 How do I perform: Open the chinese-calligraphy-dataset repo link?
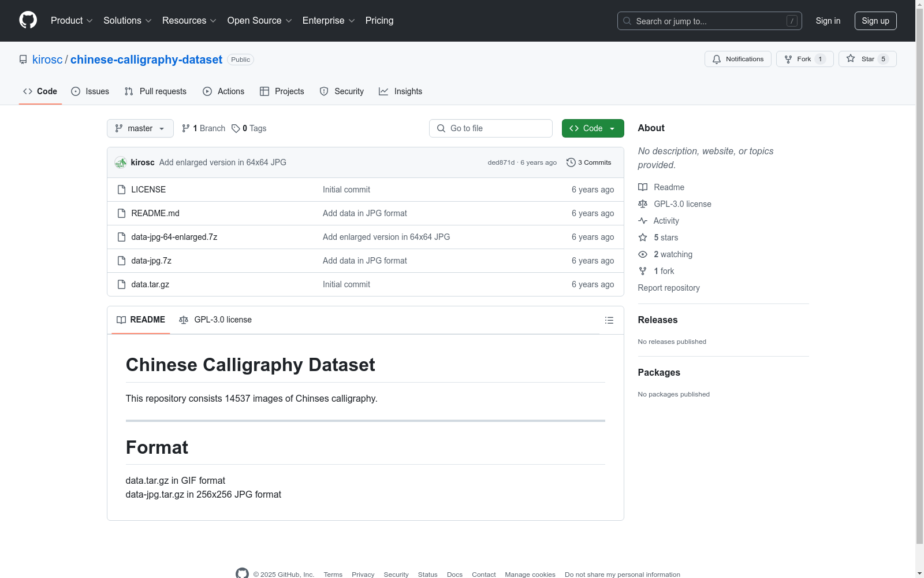point(146,60)
